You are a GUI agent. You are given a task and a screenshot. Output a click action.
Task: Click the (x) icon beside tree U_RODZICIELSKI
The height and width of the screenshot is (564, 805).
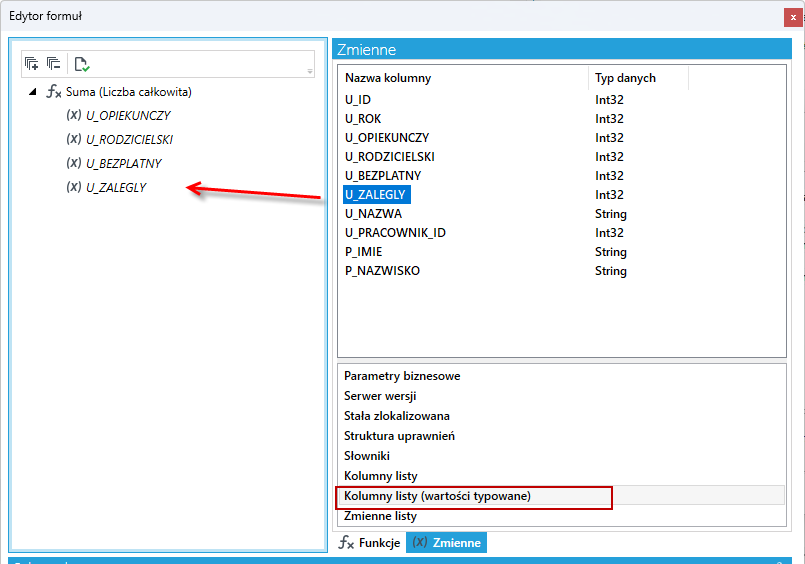(x=74, y=139)
